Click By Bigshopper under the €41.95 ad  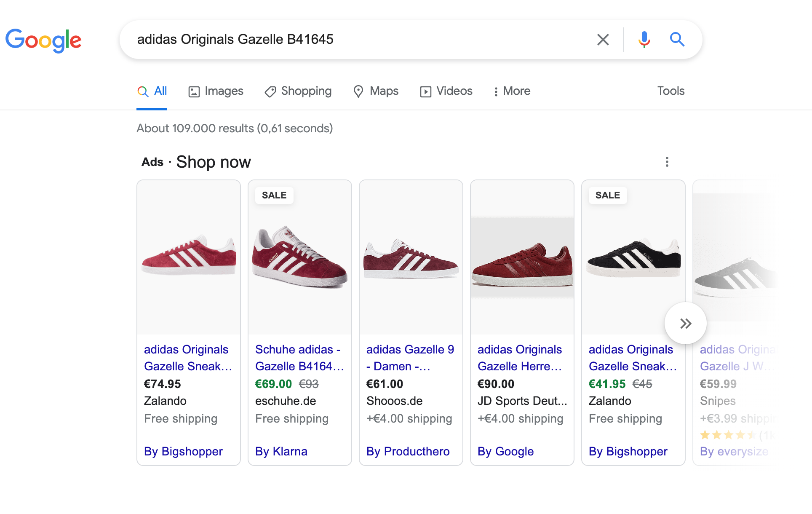[x=628, y=451]
